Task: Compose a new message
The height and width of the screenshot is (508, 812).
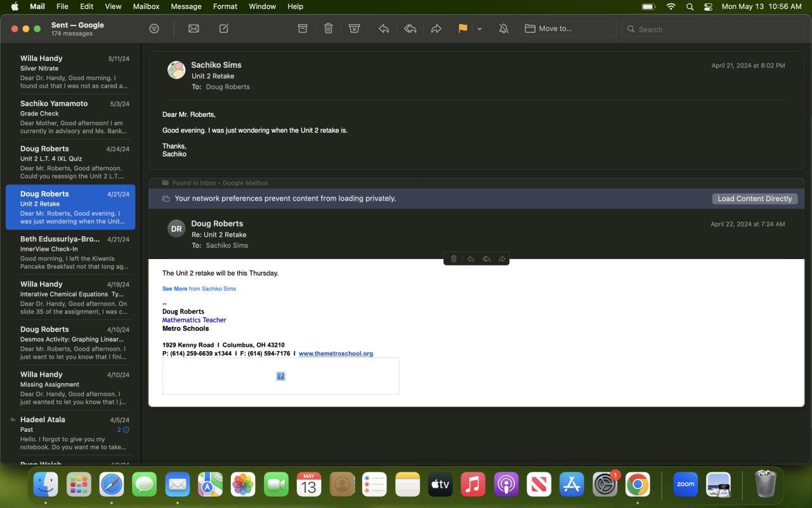Action: coord(224,29)
